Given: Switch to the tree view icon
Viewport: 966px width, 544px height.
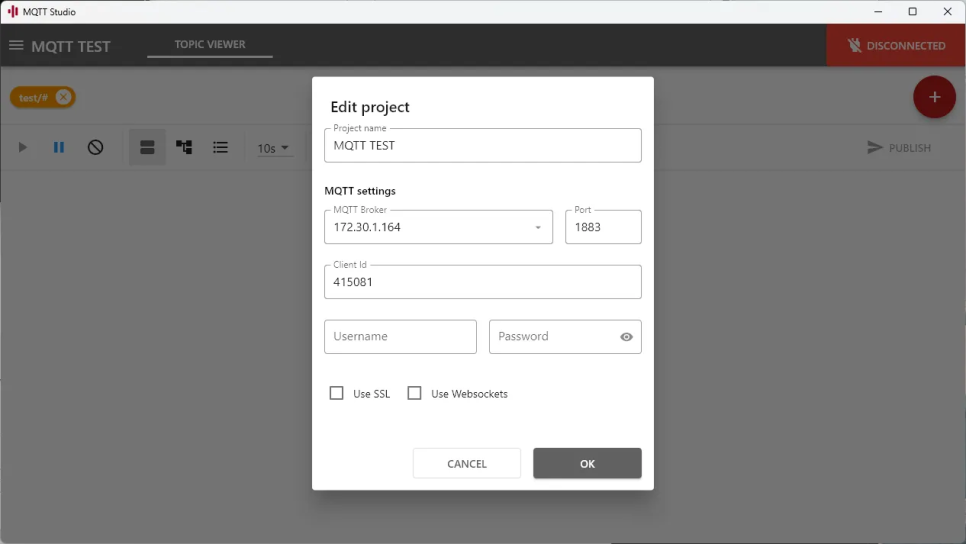Looking at the screenshot, I should click(x=184, y=147).
